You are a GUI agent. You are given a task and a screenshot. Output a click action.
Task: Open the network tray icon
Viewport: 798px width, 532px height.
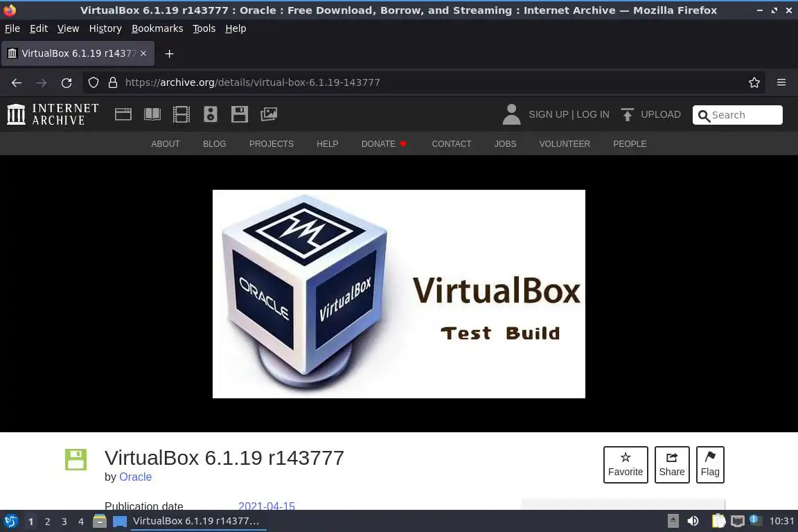tap(738, 522)
